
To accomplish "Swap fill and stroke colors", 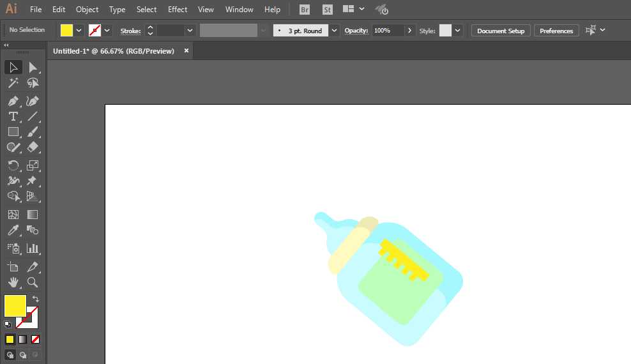I will click(36, 299).
